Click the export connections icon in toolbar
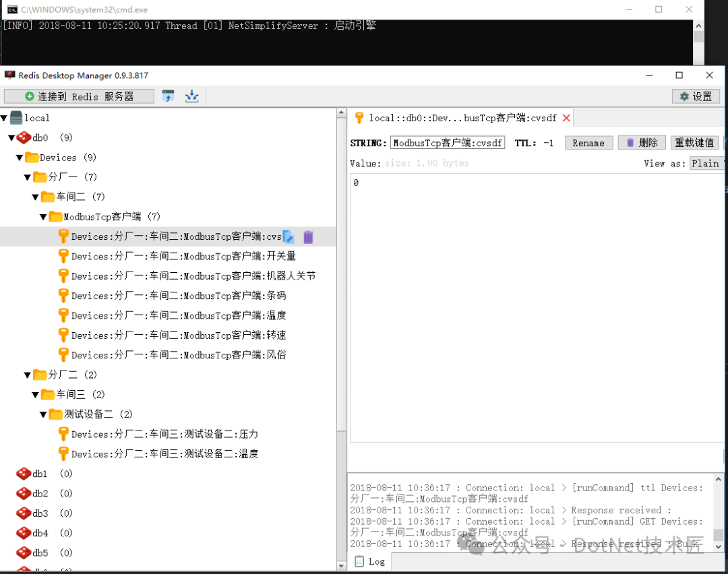 (x=192, y=96)
